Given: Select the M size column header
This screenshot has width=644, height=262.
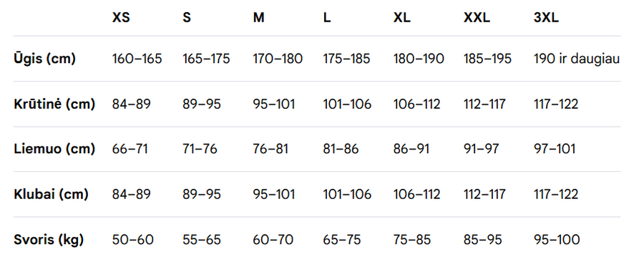Looking at the screenshot, I should pos(259,18).
